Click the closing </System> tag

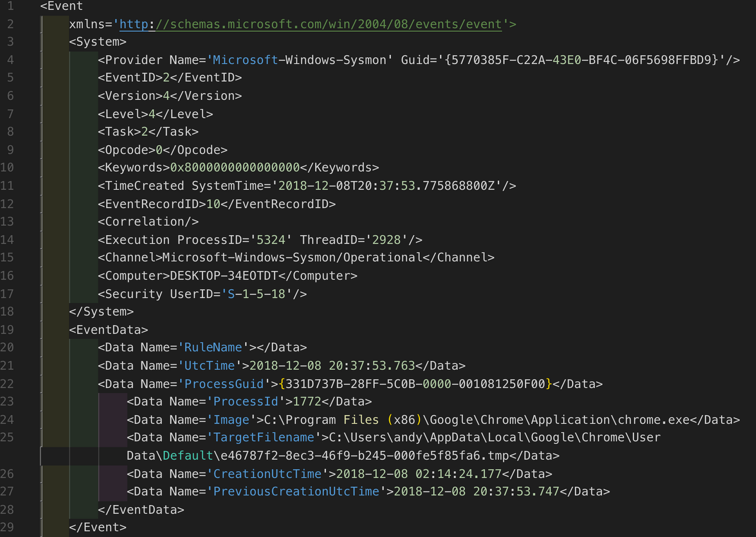(x=101, y=312)
